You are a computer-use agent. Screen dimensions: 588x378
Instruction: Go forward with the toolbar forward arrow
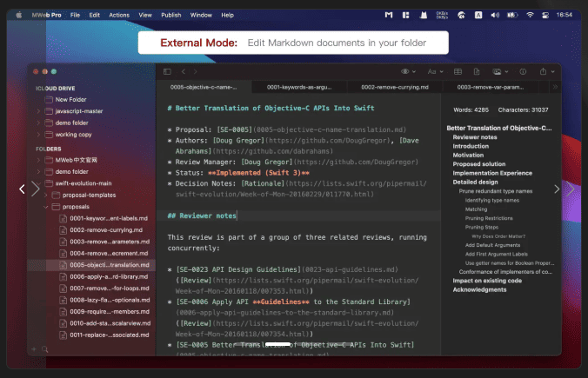coord(196,71)
